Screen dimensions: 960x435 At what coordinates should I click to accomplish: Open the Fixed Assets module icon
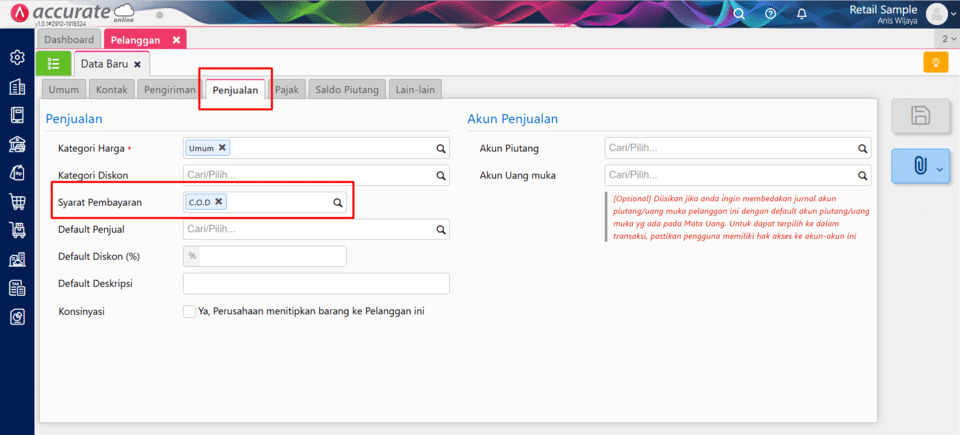pos(17,259)
